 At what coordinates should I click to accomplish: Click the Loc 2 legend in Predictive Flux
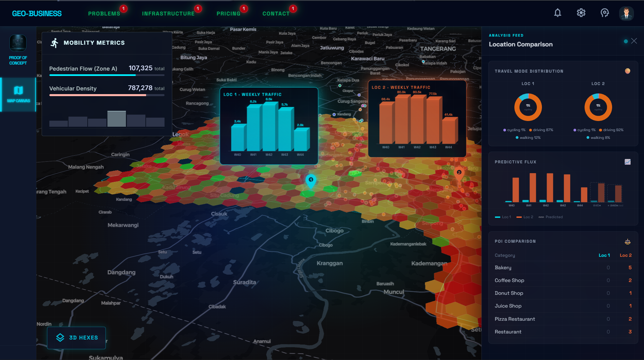[525, 217]
